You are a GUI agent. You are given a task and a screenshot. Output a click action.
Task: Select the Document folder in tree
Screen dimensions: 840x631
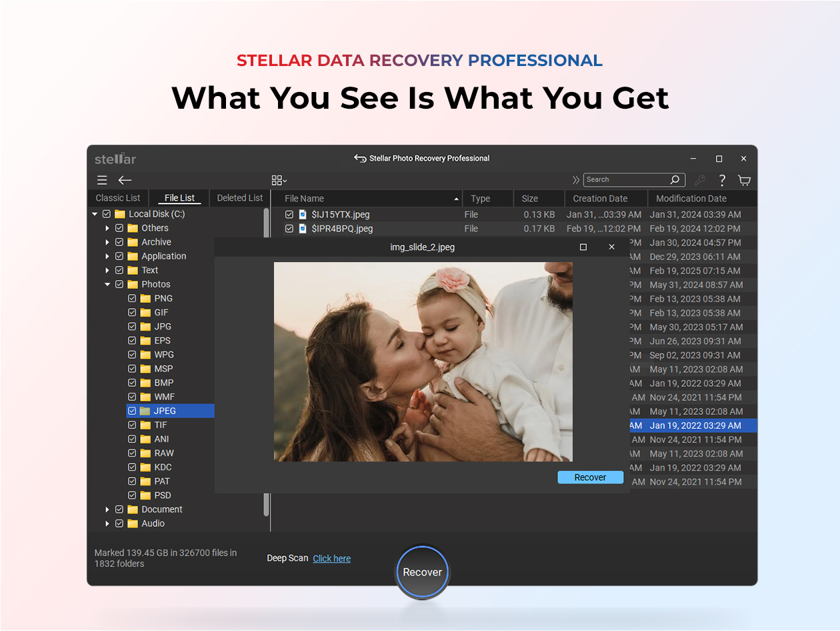click(x=161, y=510)
